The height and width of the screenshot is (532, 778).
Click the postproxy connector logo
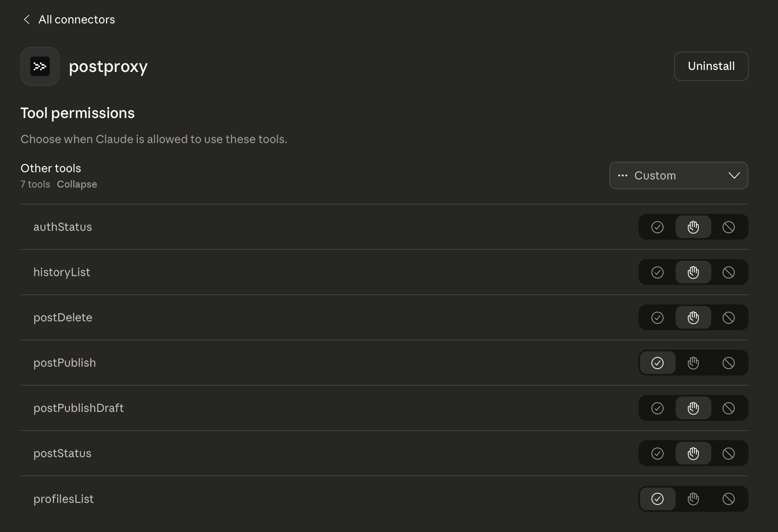pyautogui.click(x=40, y=66)
